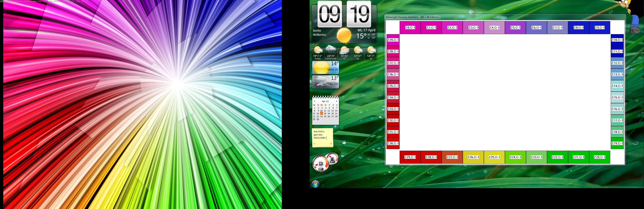Click the Z:29 red zone swatch
The height and width of the screenshot is (209, 644).
pyautogui.click(x=410, y=157)
